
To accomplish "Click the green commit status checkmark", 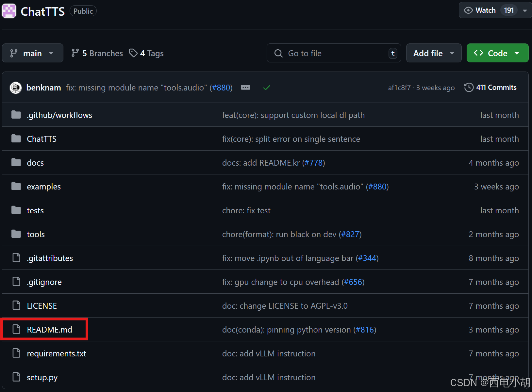I will point(267,88).
